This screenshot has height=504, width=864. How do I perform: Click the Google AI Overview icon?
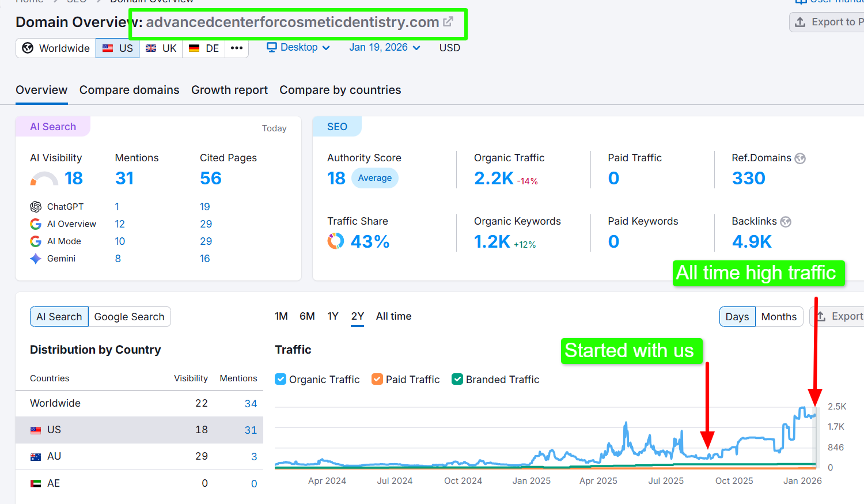tap(36, 223)
